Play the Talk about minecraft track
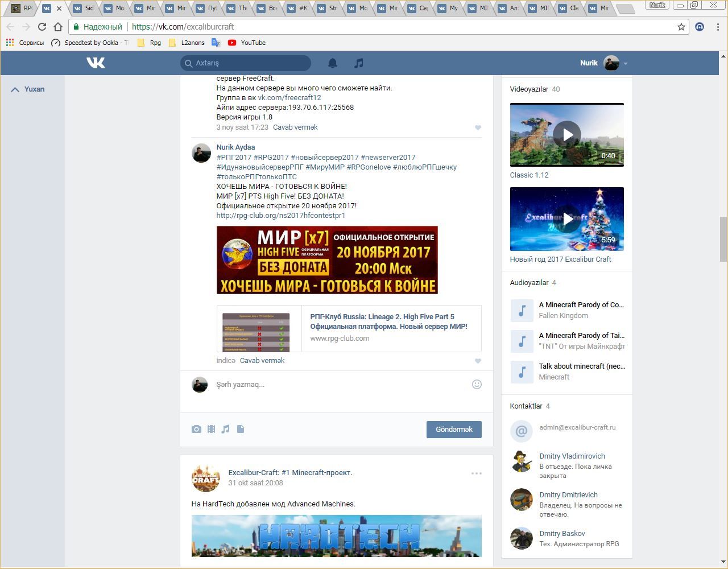728x569 pixels. pyautogui.click(x=522, y=372)
